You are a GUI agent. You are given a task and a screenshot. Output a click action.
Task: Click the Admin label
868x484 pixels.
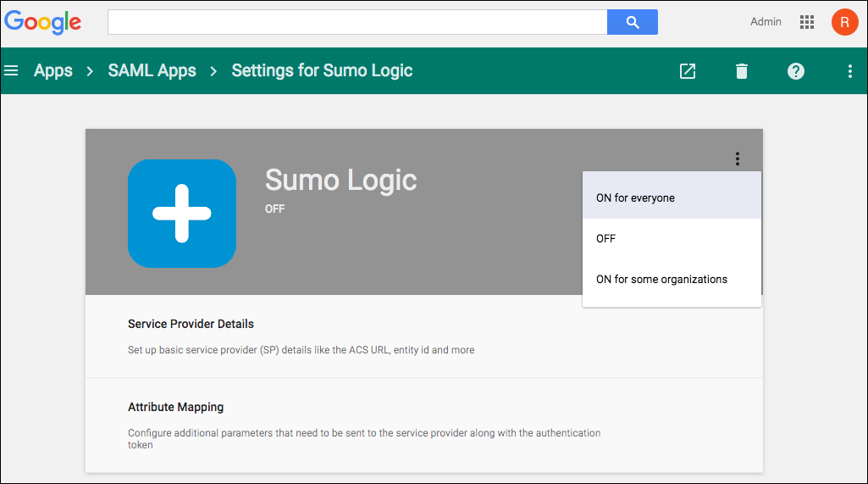pyautogui.click(x=766, y=22)
